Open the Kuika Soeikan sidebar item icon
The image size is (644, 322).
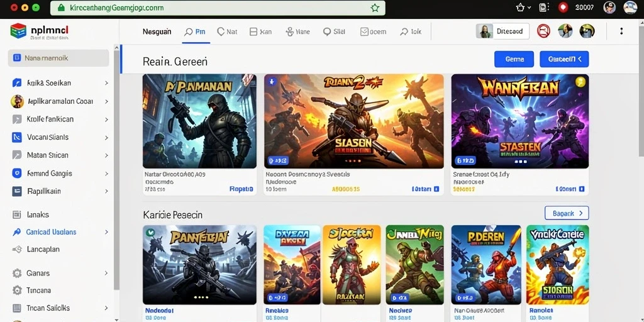tap(17, 83)
